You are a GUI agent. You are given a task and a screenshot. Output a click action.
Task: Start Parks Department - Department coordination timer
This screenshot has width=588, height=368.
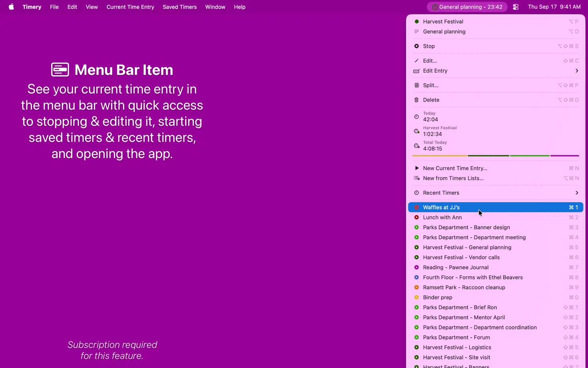[496, 327]
